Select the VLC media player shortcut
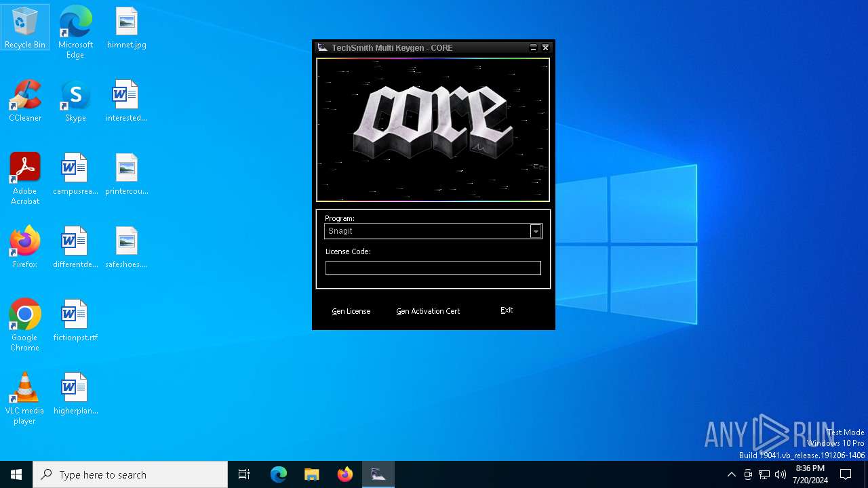Image resolution: width=868 pixels, height=488 pixels. click(x=25, y=398)
